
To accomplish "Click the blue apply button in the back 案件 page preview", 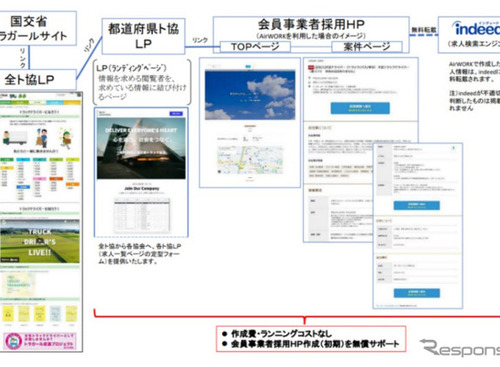I will click(x=360, y=108).
